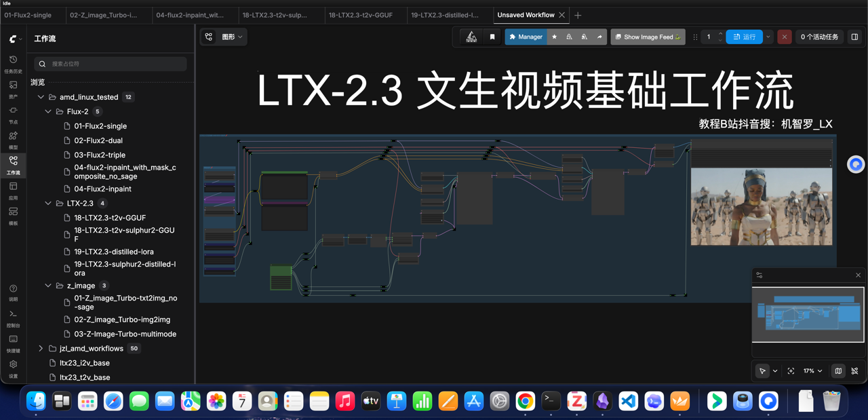Open the console (控制台) panel
Image resolution: width=868 pixels, height=420 pixels.
pos(13,318)
